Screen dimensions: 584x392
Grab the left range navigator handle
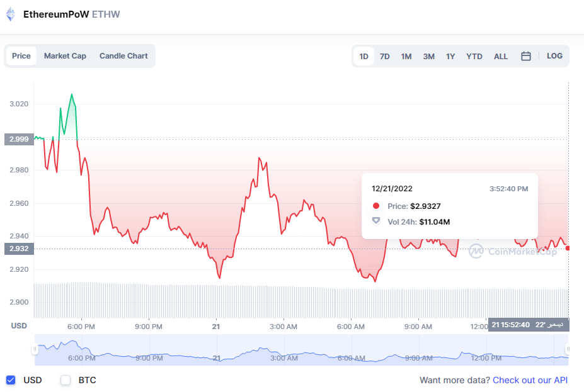coord(35,349)
